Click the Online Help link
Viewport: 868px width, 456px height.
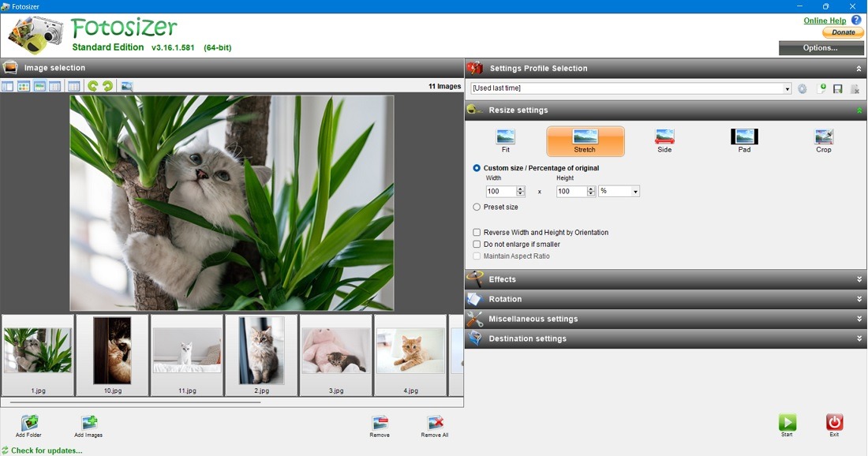(x=824, y=20)
